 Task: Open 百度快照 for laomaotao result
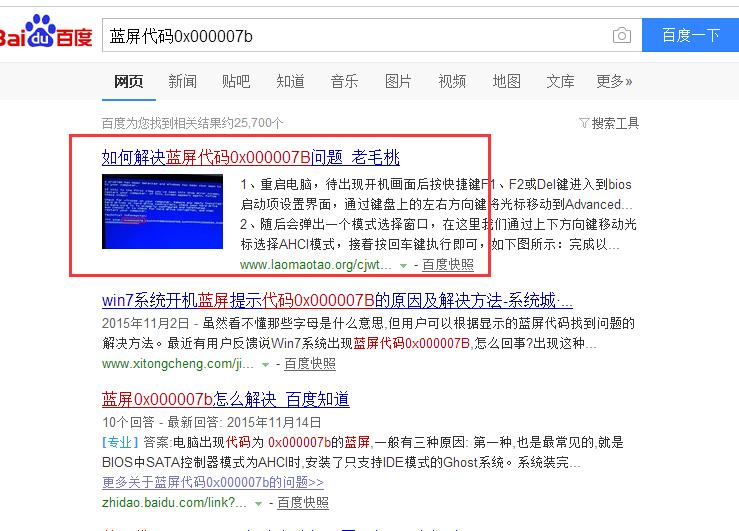click(448, 265)
